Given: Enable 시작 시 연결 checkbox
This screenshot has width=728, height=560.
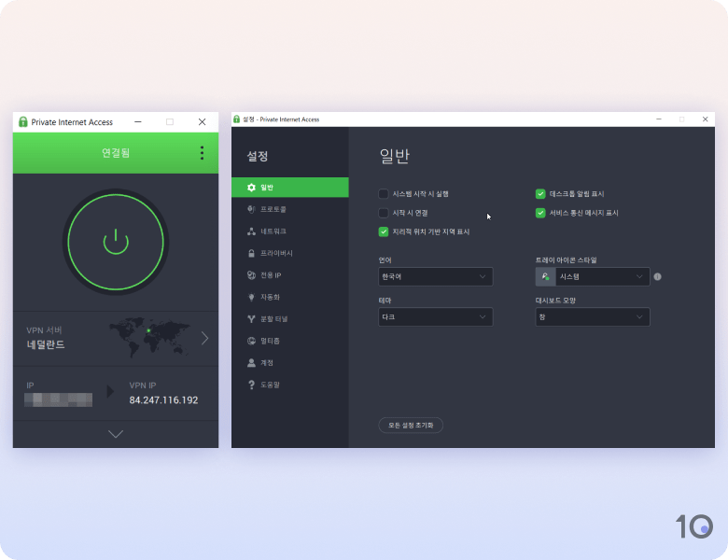Looking at the screenshot, I should tap(384, 213).
